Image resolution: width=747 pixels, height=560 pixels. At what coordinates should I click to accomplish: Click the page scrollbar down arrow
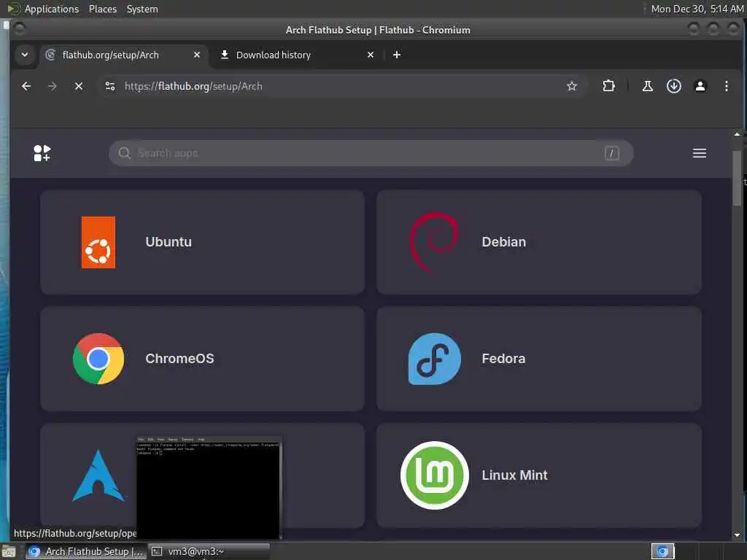(737, 534)
